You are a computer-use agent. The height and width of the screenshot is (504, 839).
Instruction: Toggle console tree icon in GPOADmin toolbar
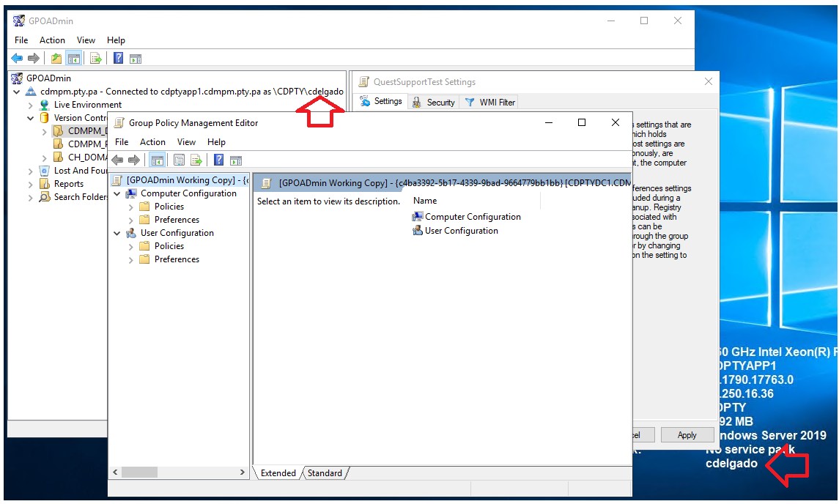click(74, 59)
